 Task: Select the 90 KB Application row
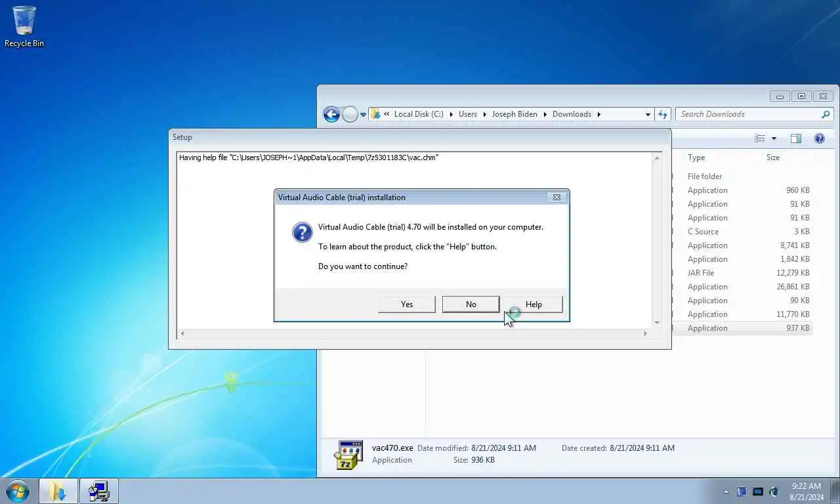[x=742, y=301]
